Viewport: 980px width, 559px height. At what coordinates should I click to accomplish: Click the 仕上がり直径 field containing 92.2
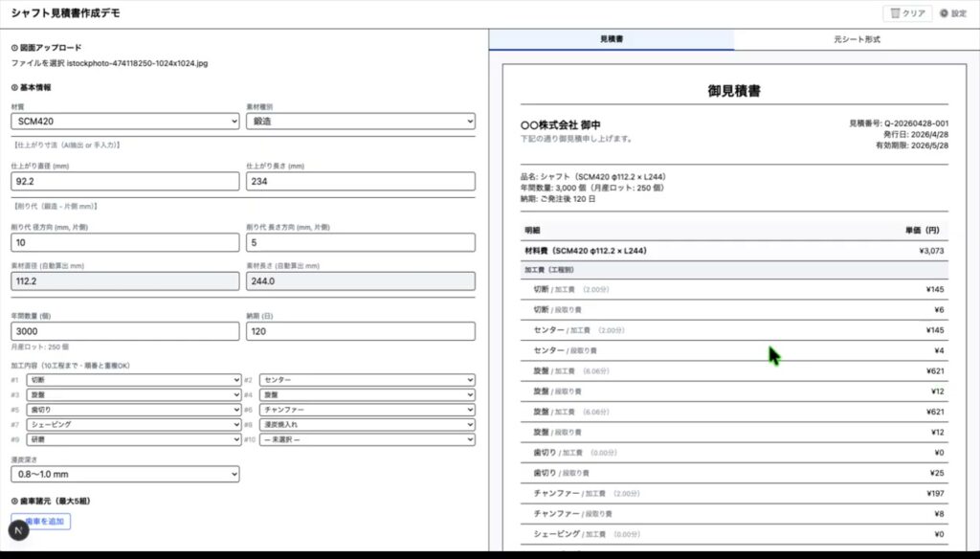(x=125, y=182)
